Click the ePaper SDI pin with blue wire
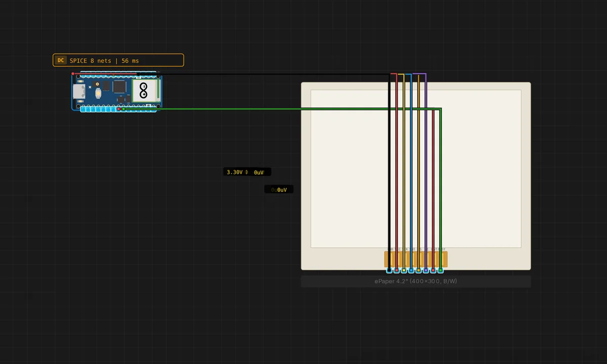607x364 pixels. pos(411,270)
